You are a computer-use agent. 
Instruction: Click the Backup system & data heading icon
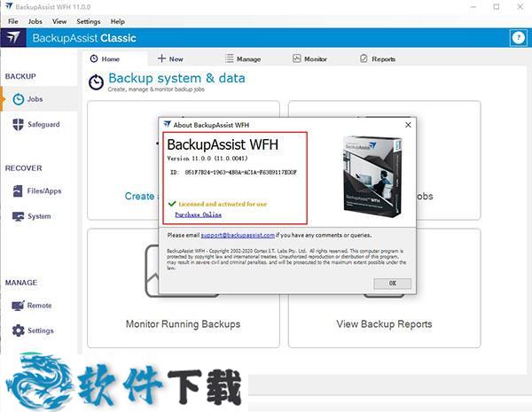pyautogui.click(x=96, y=82)
